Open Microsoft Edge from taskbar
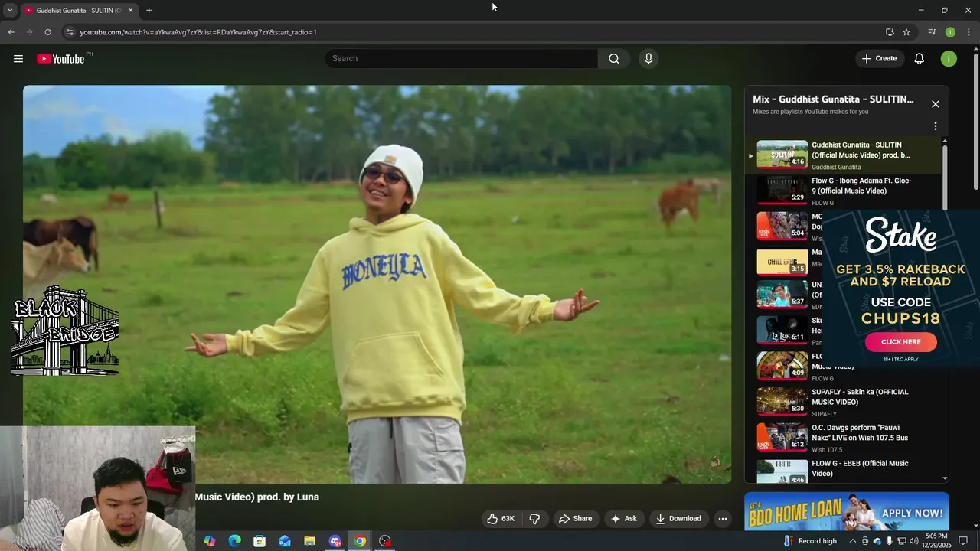The width and height of the screenshot is (980, 551). 235,541
